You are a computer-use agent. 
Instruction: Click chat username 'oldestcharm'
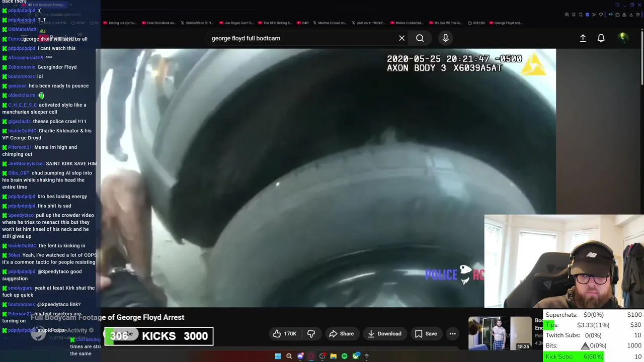point(22,96)
